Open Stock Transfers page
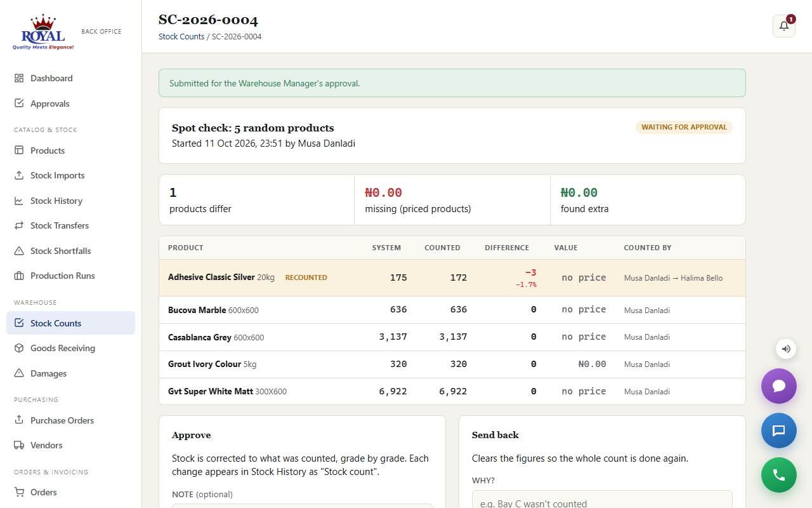812x508 pixels. [x=70, y=225]
